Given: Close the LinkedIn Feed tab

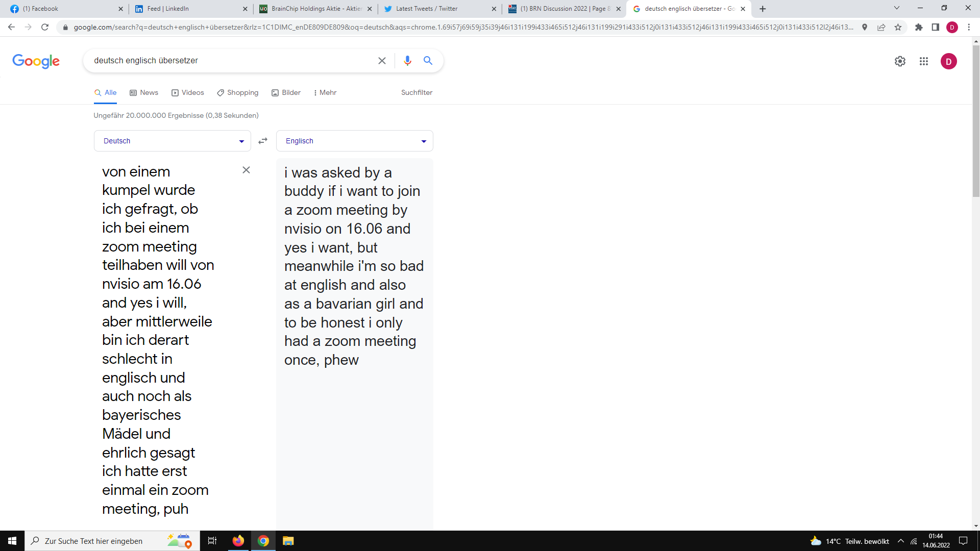Looking at the screenshot, I should click(x=245, y=9).
